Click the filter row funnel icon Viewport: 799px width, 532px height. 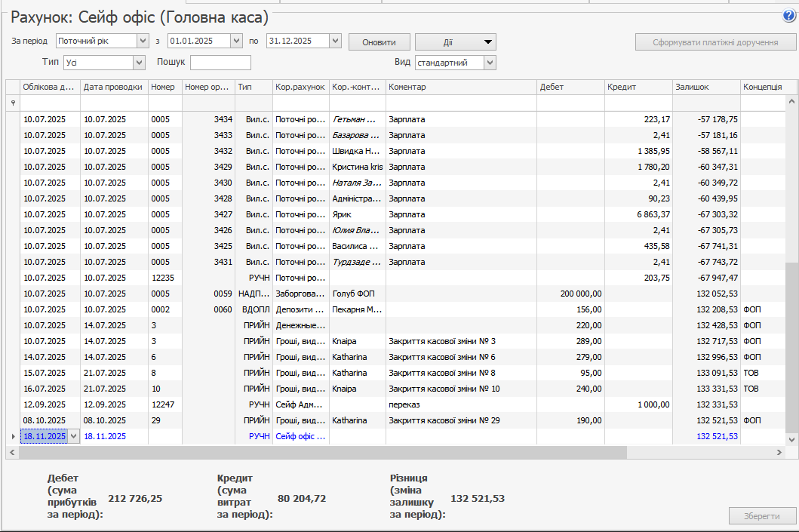pos(12,103)
